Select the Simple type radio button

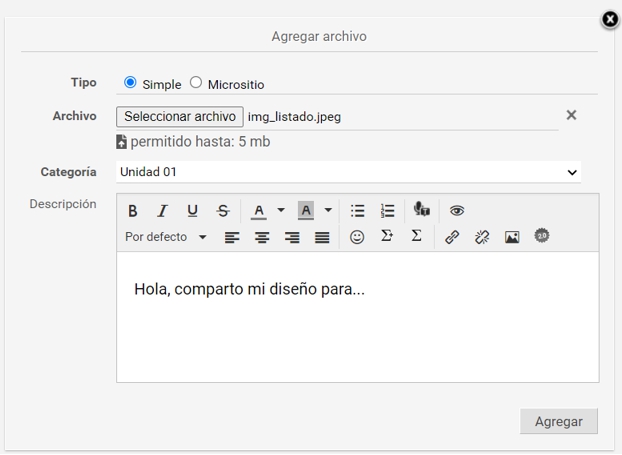click(130, 83)
